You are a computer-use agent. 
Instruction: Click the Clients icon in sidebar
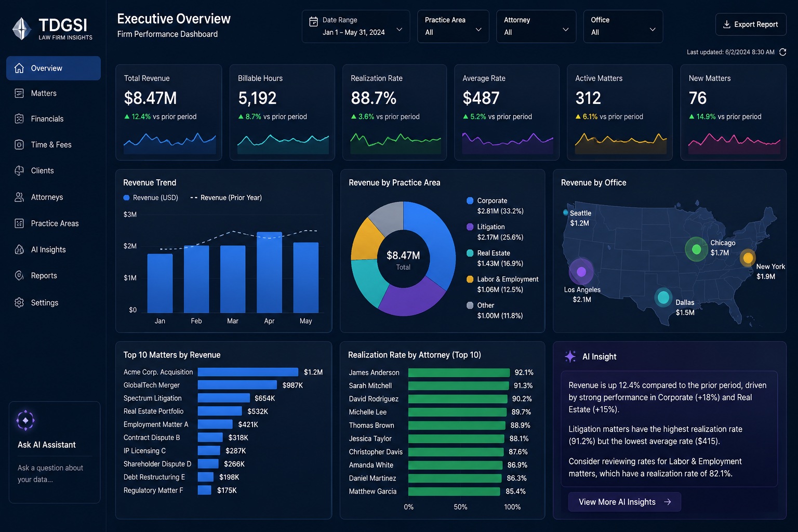(x=19, y=170)
